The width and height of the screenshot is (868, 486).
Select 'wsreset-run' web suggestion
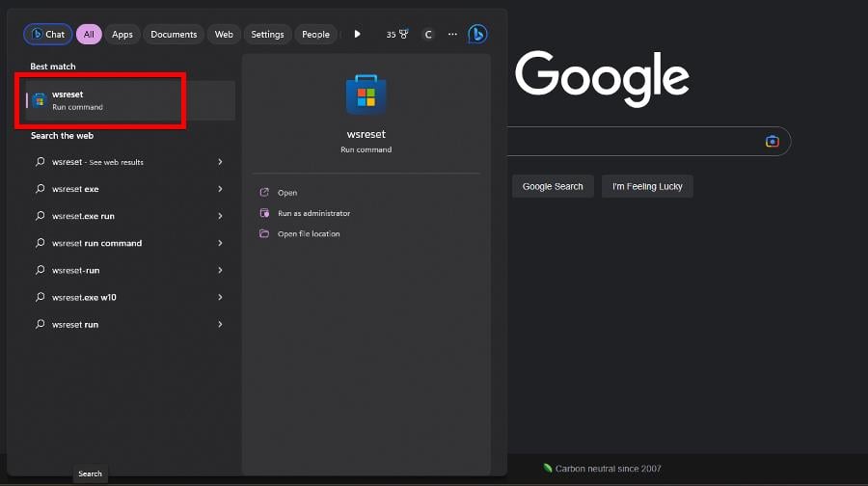click(130, 270)
